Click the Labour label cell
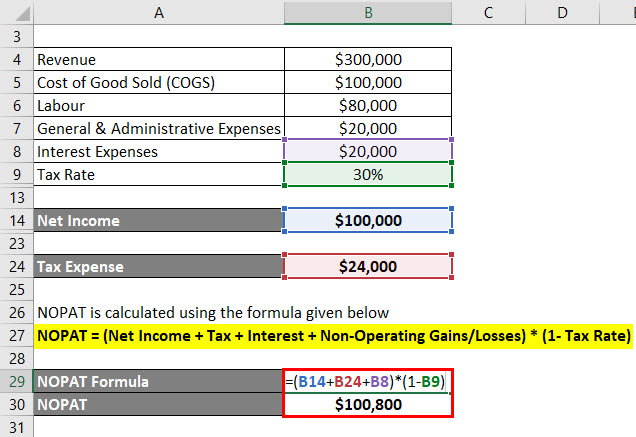 [159, 105]
